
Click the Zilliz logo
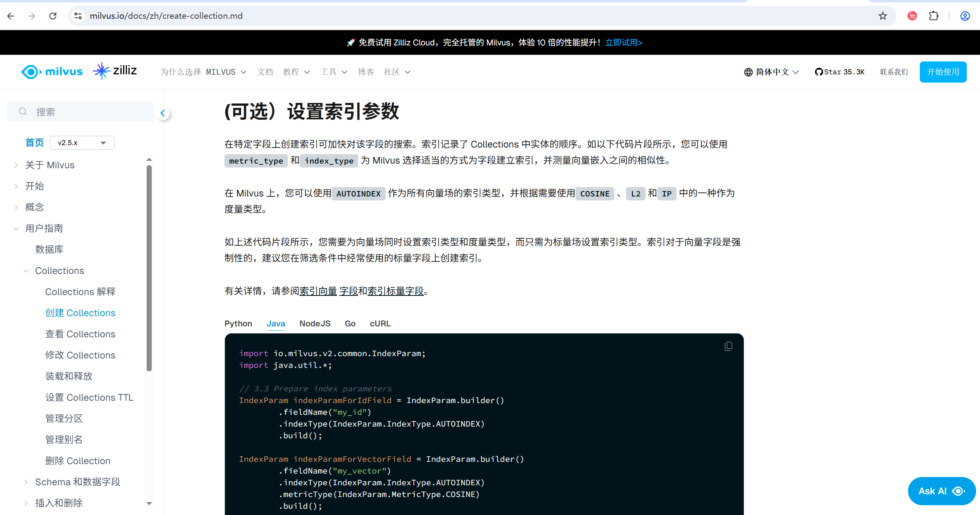(115, 71)
